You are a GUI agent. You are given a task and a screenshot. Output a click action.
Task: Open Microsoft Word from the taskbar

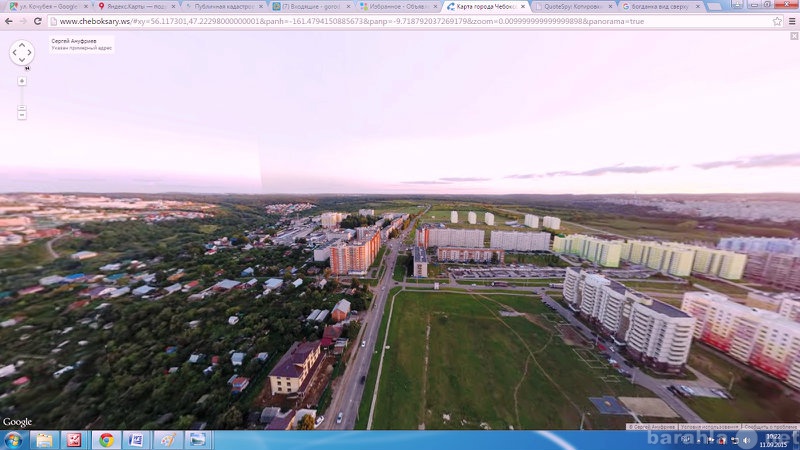point(136,440)
